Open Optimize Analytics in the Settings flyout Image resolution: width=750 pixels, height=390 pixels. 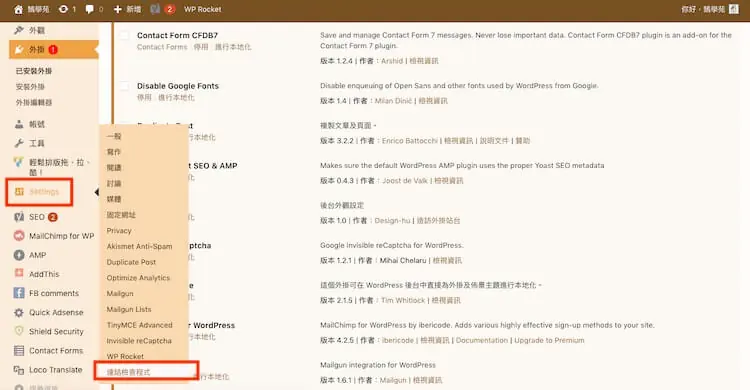pos(138,278)
